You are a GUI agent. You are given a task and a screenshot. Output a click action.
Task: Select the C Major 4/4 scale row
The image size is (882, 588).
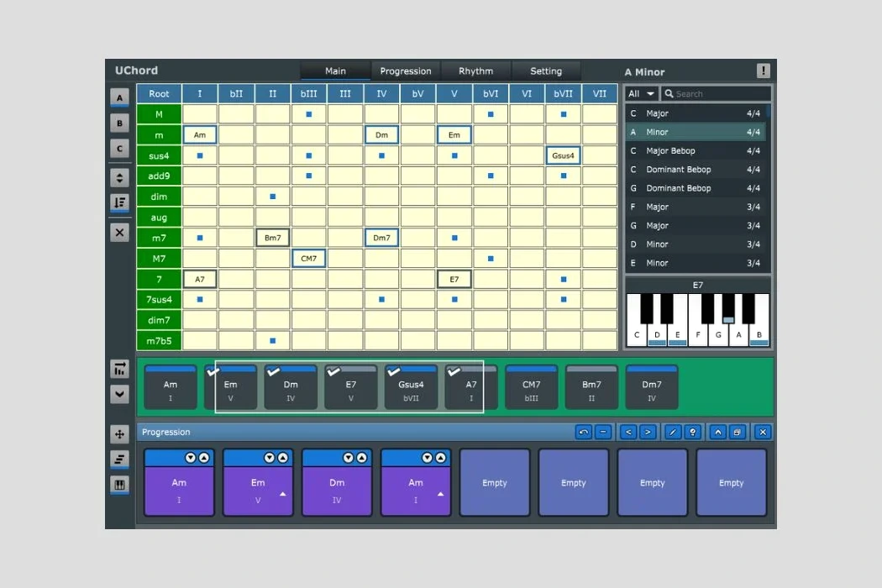point(696,113)
